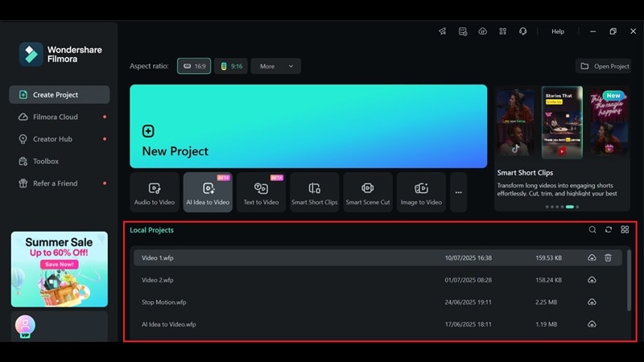Screen dimensions: 644x362
Task: Open Filmora Cloud in the sidebar
Action: pos(59,117)
